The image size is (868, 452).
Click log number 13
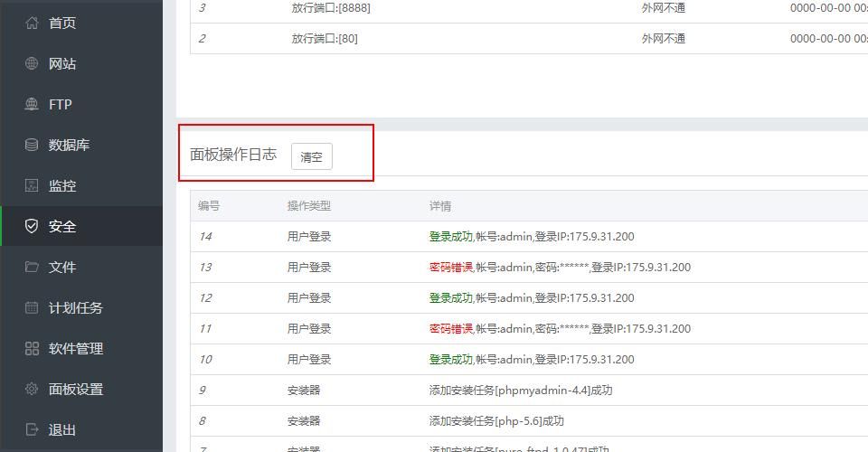(205, 268)
